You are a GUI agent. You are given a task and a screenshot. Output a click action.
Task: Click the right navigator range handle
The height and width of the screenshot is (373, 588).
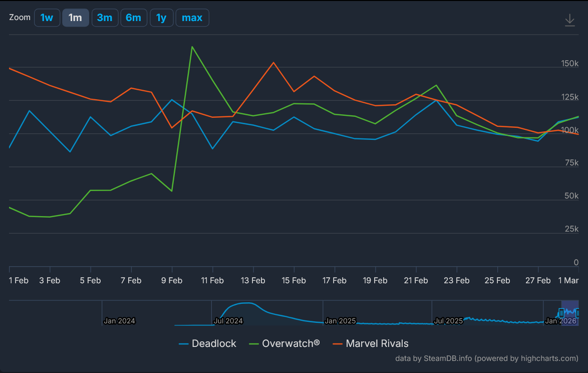click(578, 313)
